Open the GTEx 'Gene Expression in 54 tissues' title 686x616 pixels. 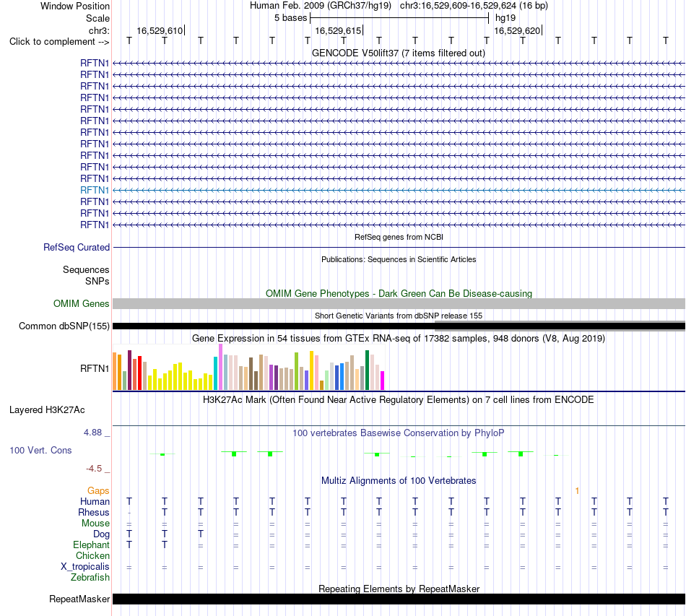click(x=399, y=338)
